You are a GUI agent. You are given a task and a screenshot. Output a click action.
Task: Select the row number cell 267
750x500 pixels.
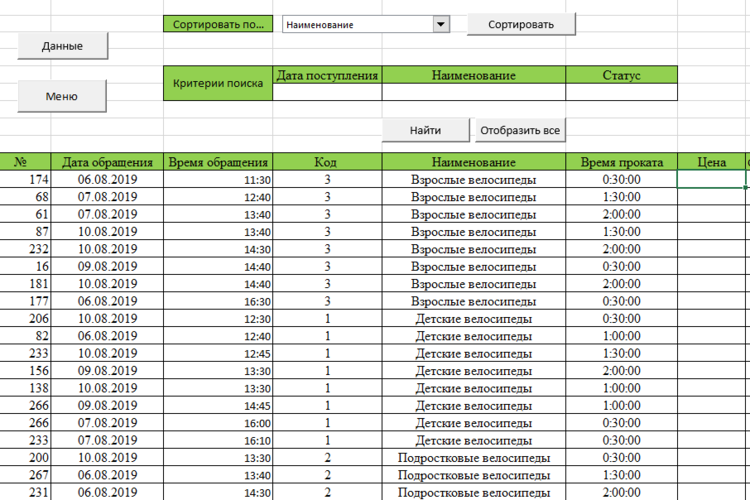point(25,475)
